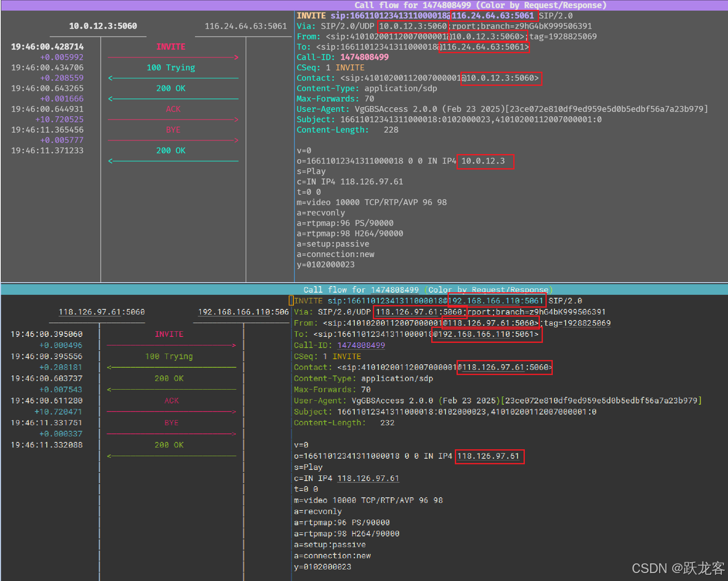Click the time delta +10.720525
Viewport: 728px width, 581px height.
(x=59, y=119)
